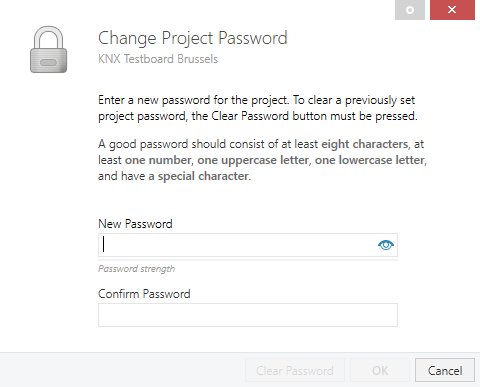Click the 'A good password' guidance paragraph
The height and width of the screenshot is (387, 480).
click(262, 160)
